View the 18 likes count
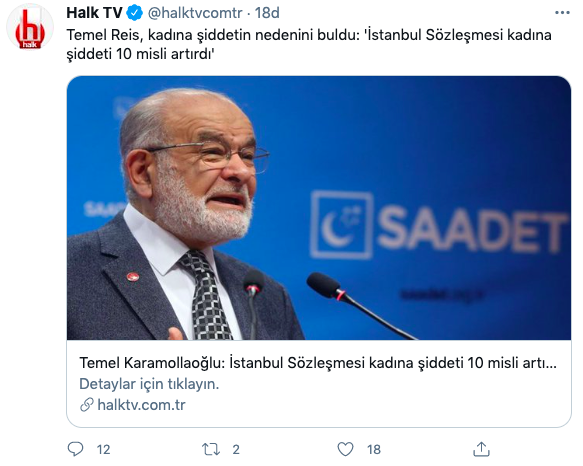The height and width of the screenshot is (466, 583). click(x=374, y=450)
